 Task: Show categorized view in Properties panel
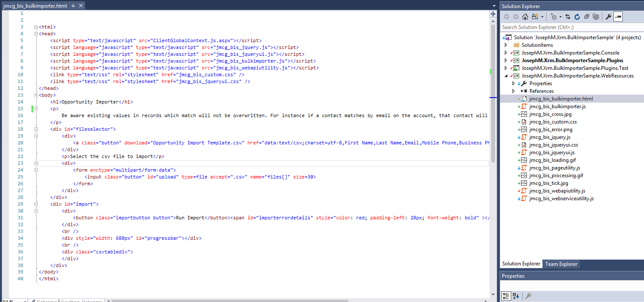point(506,296)
